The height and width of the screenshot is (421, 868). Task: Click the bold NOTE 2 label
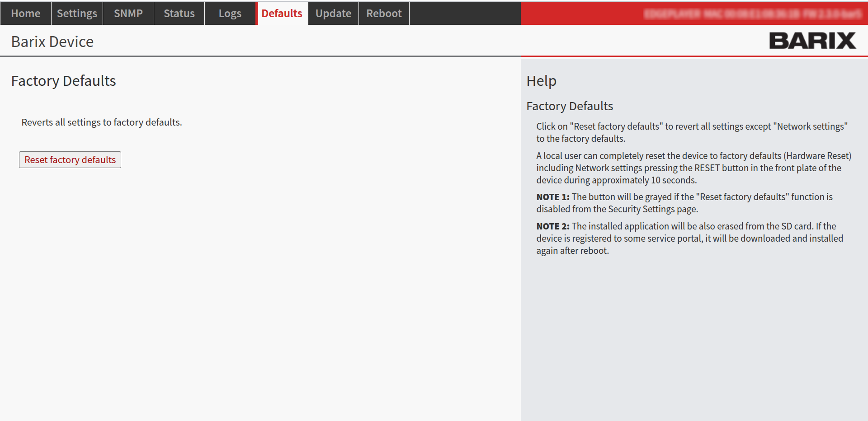click(x=552, y=226)
